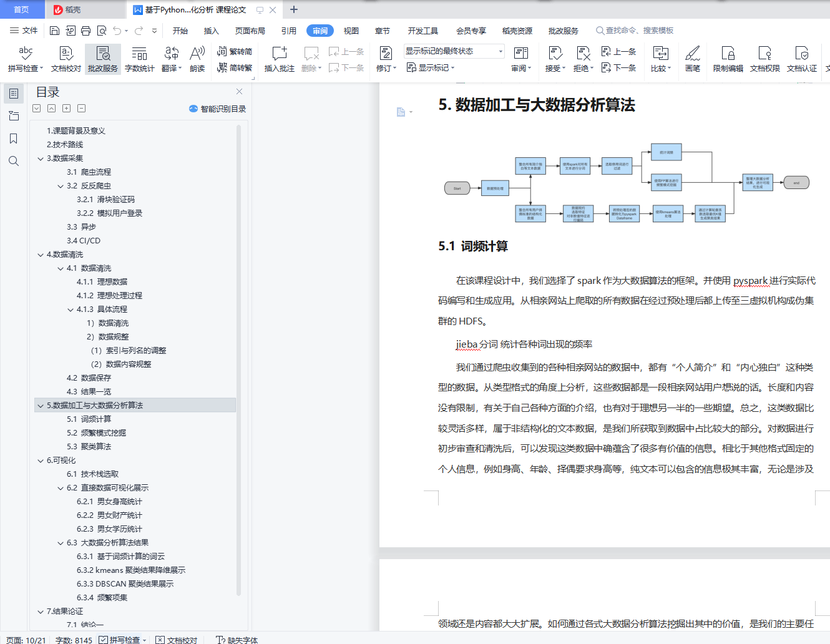Image resolution: width=830 pixels, height=644 pixels.
Task: Open the chapter navigation sidebar icon
Action: tap(14, 116)
